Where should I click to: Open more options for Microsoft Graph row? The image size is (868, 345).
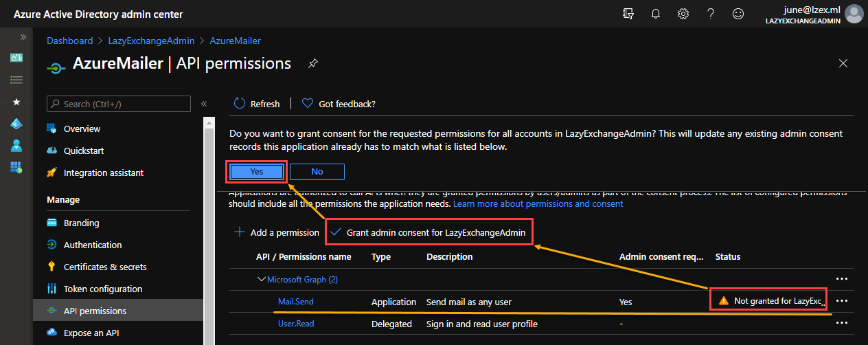coord(842,279)
